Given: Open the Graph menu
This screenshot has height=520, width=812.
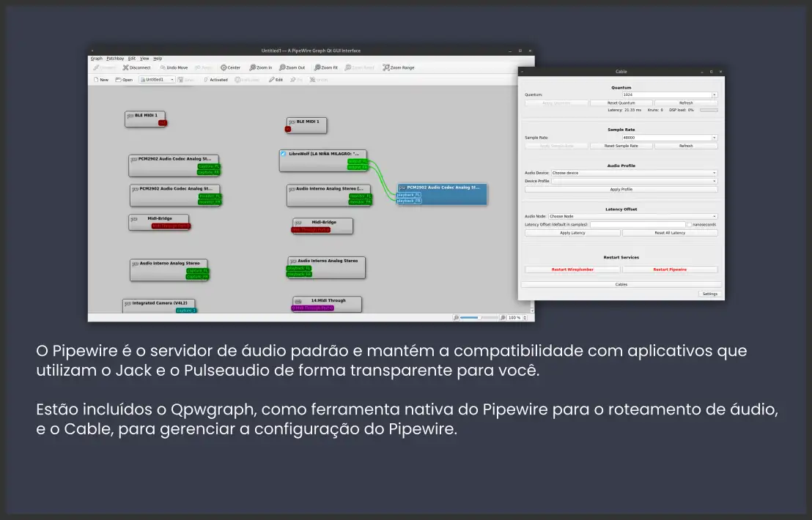Looking at the screenshot, I should pos(96,59).
